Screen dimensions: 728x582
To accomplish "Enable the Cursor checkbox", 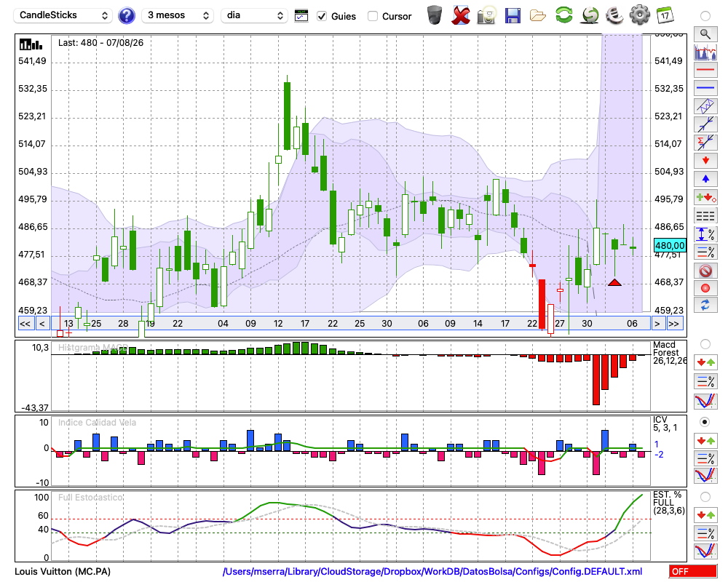I will [x=372, y=16].
